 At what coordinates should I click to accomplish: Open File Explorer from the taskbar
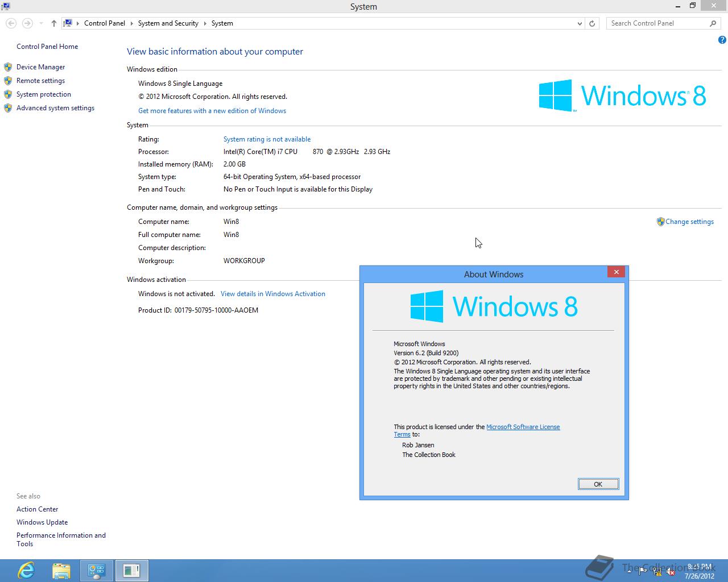61,570
